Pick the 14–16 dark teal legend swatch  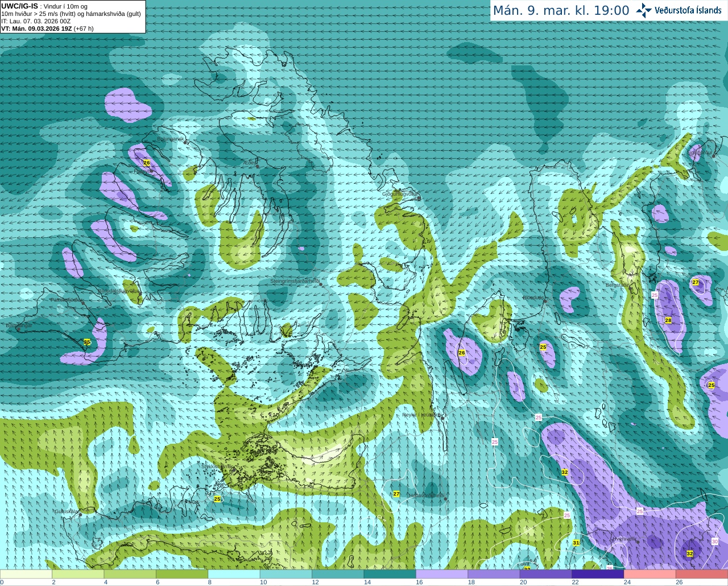point(390,574)
